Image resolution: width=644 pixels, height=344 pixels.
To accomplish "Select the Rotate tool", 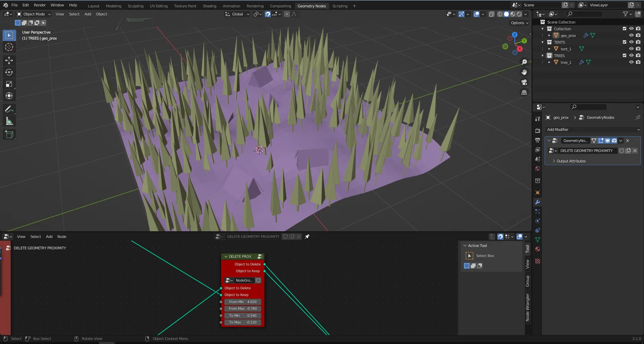I will pos(9,72).
